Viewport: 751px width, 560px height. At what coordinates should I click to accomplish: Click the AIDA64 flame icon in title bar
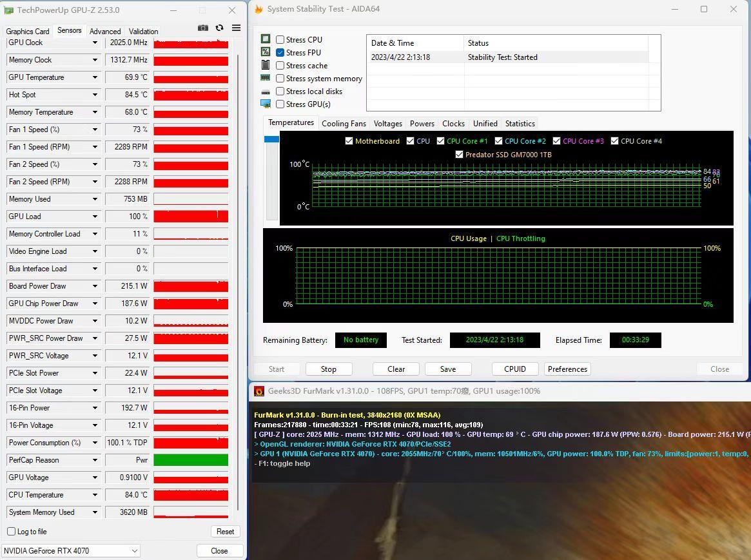pyautogui.click(x=258, y=9)
